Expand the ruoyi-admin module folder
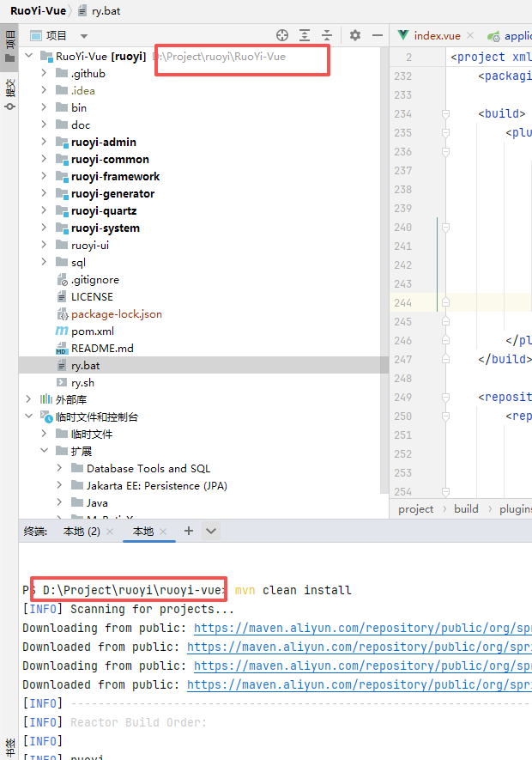Viewport: 532px width, 760px height. 45,142
